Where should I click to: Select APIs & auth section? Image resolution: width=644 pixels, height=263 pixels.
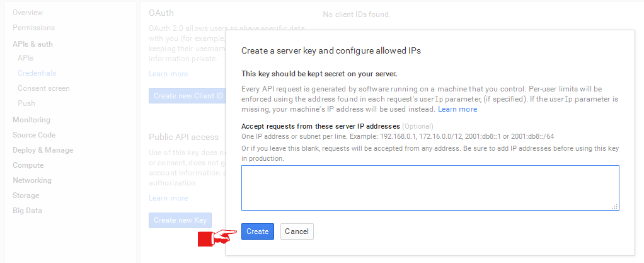33,44
